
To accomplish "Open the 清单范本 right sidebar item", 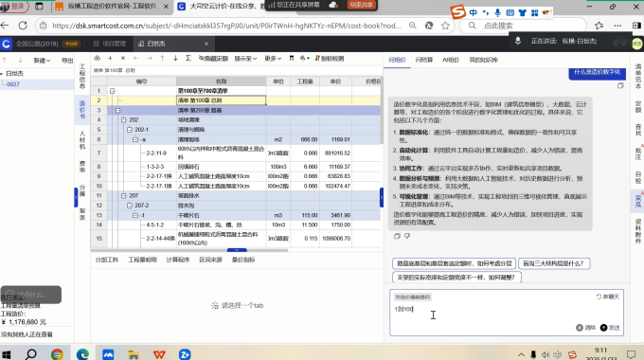I will click(x=637, y=77).
